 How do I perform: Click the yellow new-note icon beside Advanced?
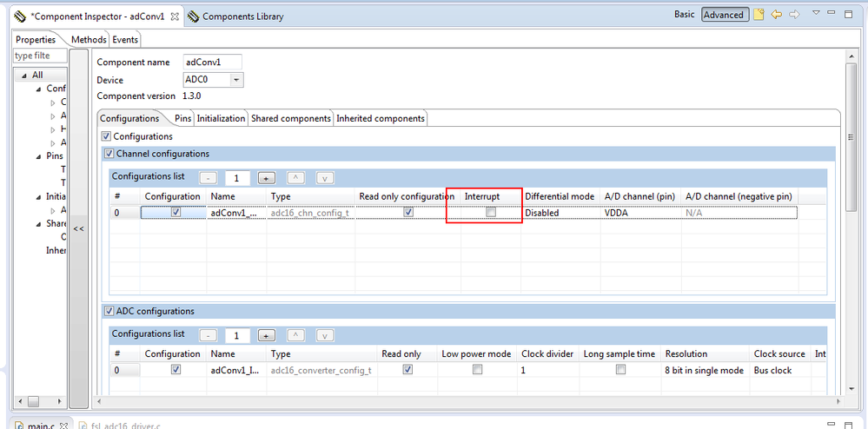coord(759,15)
